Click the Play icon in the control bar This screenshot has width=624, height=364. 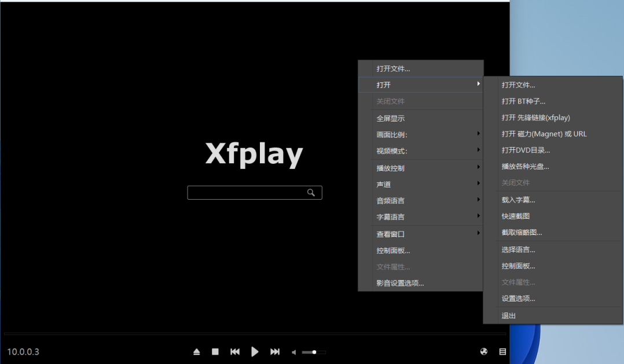(255, 351)
